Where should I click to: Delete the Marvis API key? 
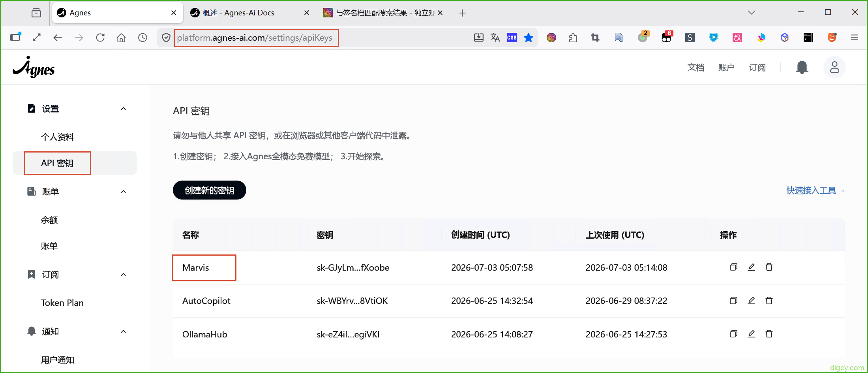pyautogui.click(x=769, y=267)
